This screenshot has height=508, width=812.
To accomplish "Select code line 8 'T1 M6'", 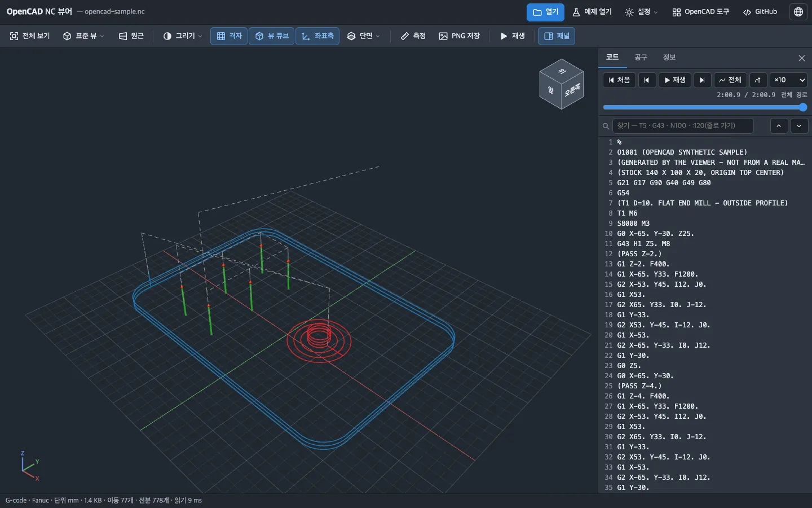I will click(x=705, y=213).
